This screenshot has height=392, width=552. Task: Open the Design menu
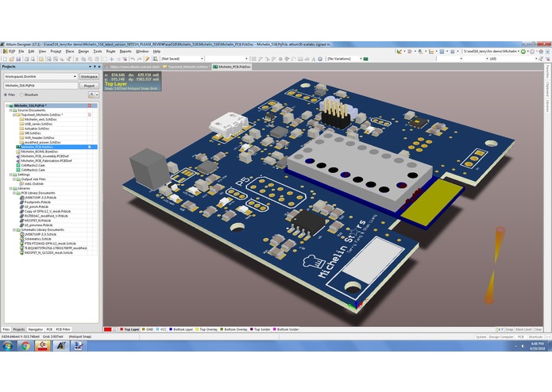click(x=83, y=52)
